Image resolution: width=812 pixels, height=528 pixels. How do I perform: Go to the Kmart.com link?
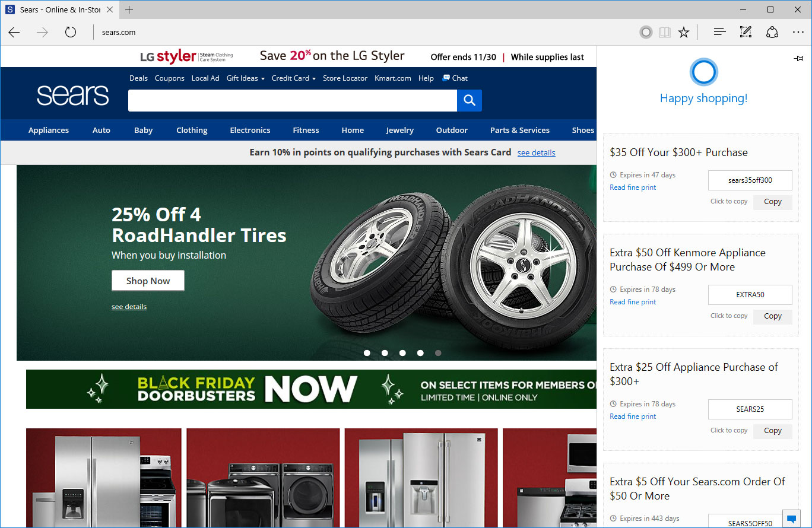[393, 78]
